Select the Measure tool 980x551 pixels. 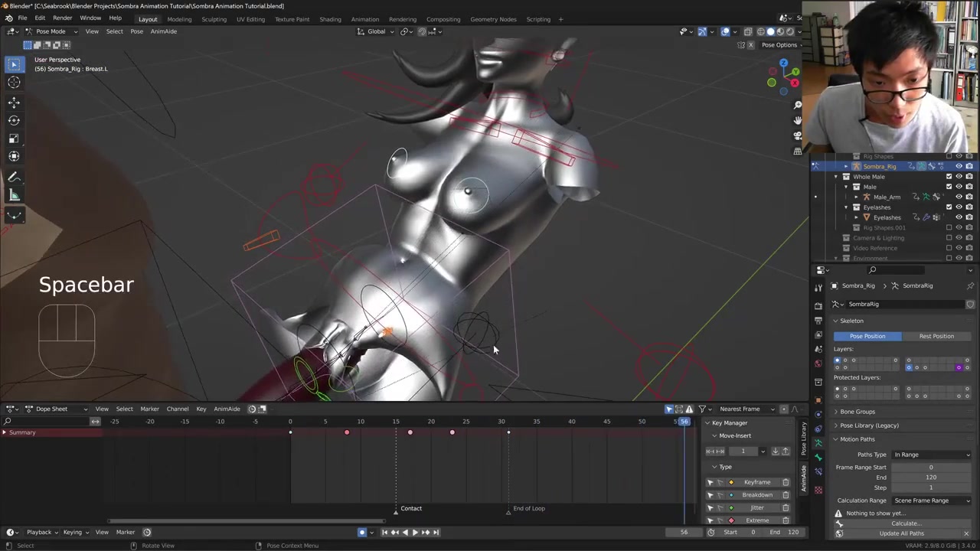[x=14, y=196]
